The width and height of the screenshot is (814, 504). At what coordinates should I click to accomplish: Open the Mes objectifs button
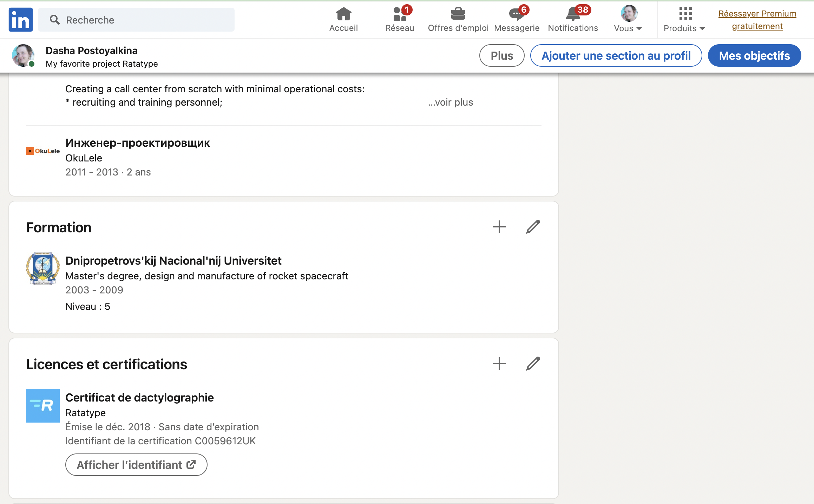(754, 55)
